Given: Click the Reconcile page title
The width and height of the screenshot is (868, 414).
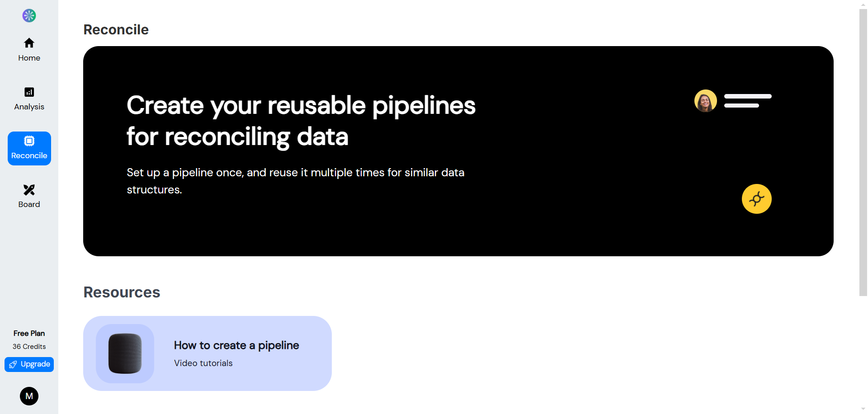Looking at the screenshot, I should pyautogui.click(x=116, y=30).
